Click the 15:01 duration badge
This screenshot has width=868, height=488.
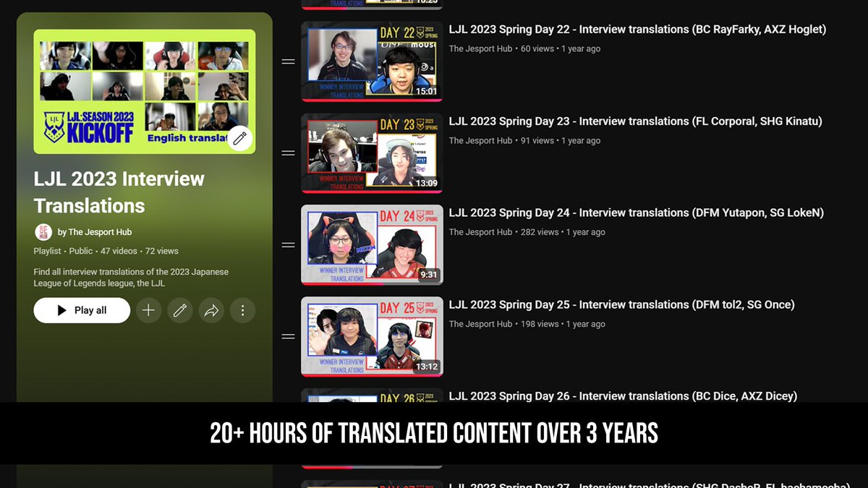[426, 91]
